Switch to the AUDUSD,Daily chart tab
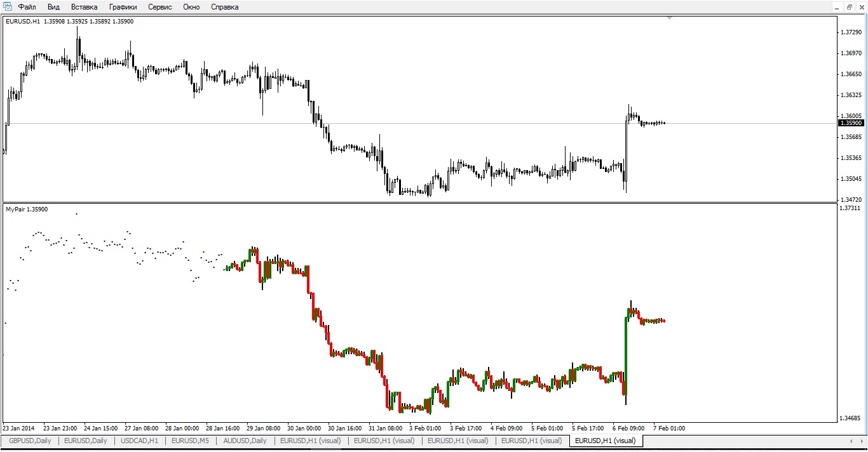The image size is (868, 452). [245, 441]
